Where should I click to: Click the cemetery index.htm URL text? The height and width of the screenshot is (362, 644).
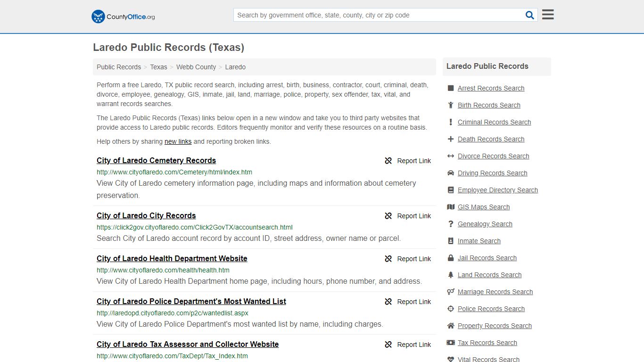pyautogui.click(x=174, y=172)
